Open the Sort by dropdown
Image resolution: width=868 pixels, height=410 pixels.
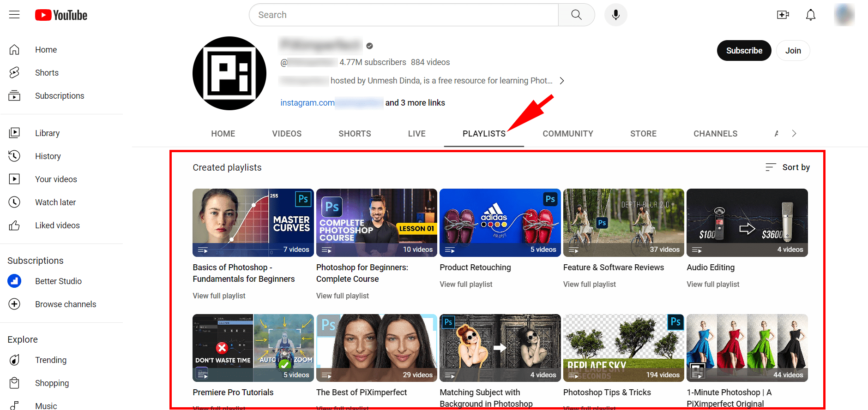[787, 167]
